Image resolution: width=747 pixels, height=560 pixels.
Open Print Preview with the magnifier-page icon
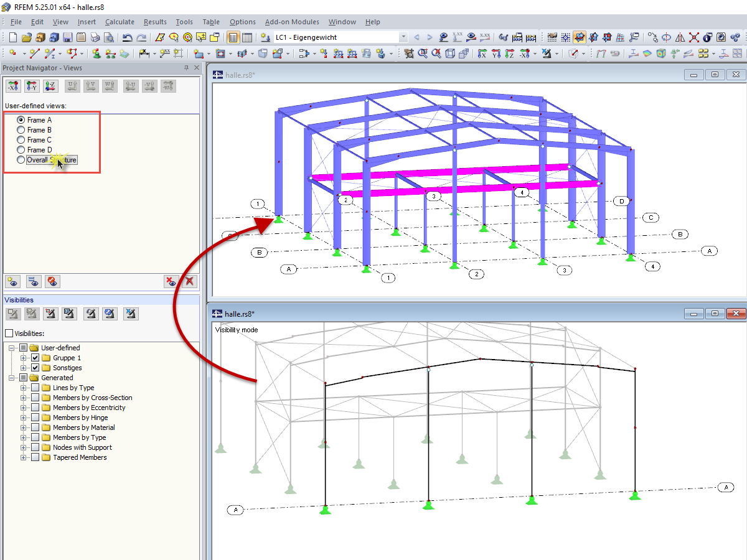coord(108,37)
